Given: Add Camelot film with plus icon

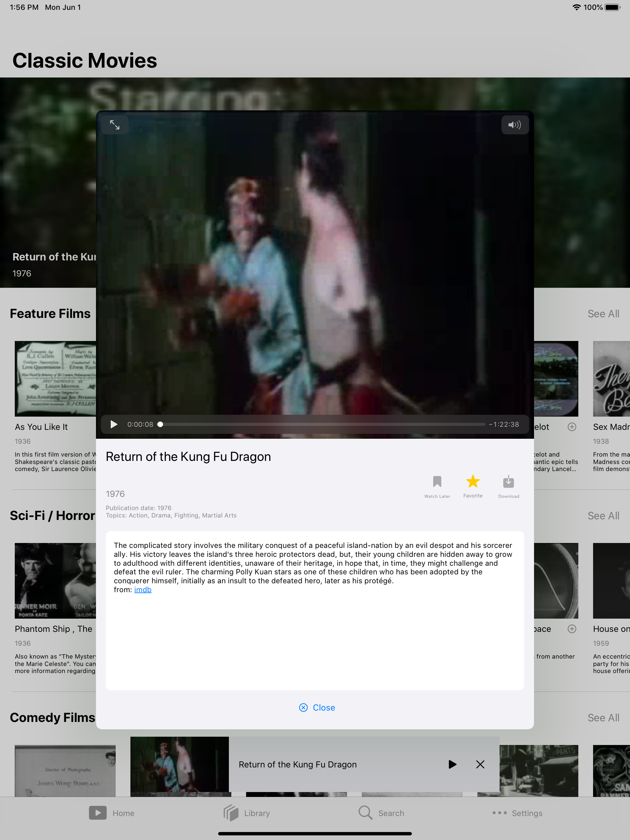Looking at the screenshot, I should (x=572, y=427).
